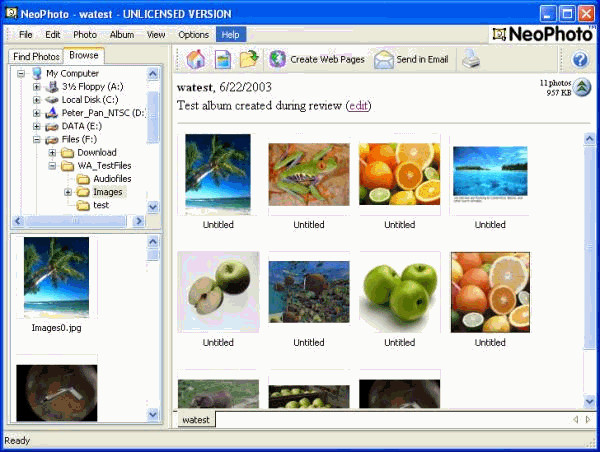Screen dimensions: 600x452
Task: Click the Send in Email envelope icon
Action: tap(383, 59)
